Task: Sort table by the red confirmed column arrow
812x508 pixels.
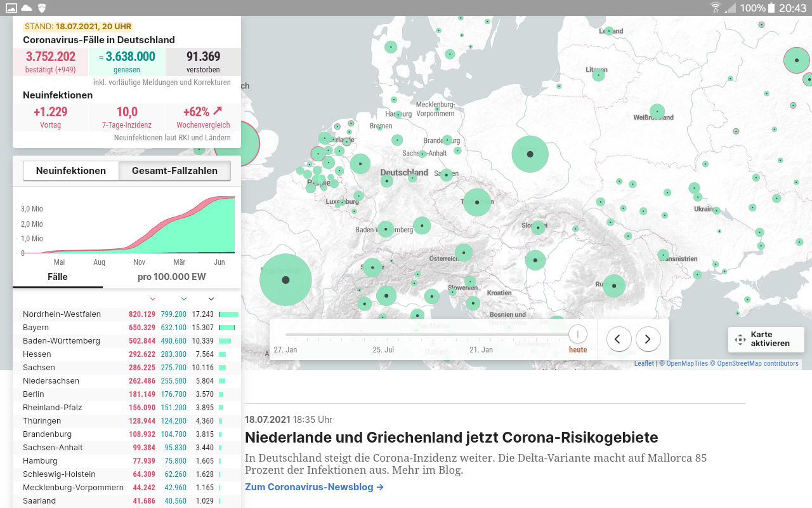Action: click(x=152, y=298)
